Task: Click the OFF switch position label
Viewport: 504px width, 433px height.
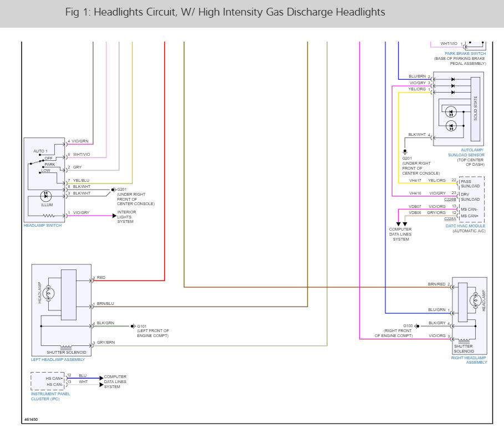Action: [49, 158]
